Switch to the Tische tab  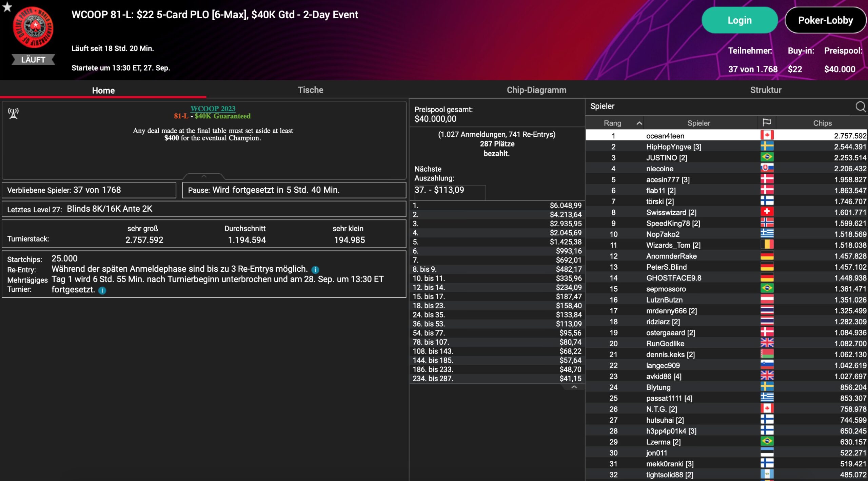[x=310, y=90]
